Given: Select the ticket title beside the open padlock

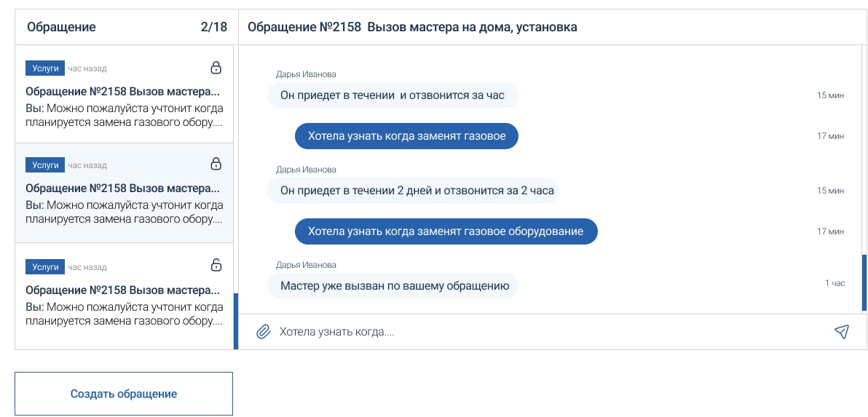Looking at the screenshot, I should [x=122, y=290].
